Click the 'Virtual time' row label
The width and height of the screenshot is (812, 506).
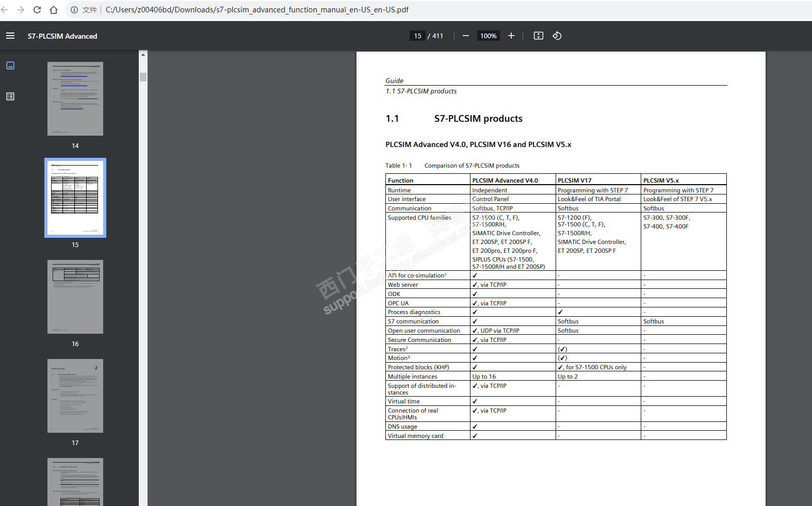404,401
